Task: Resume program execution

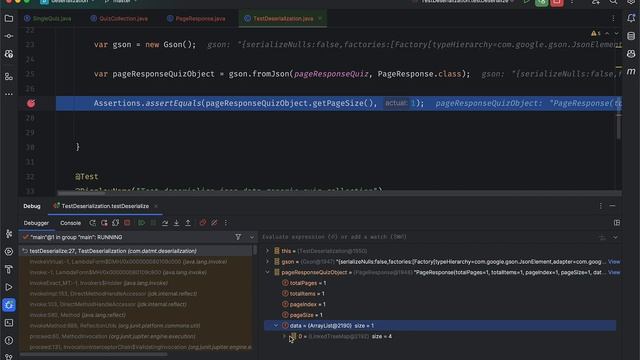Action: coord(142,223)
